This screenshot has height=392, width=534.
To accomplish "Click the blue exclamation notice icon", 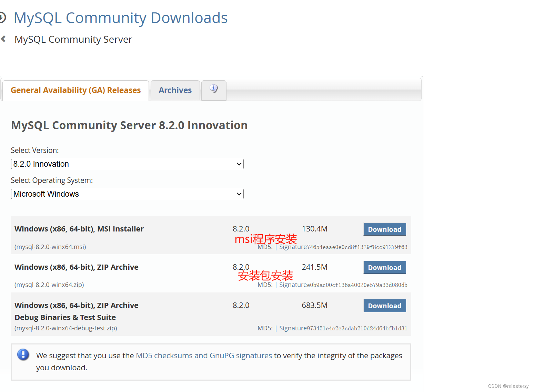I will pyautogui.click(x=23, y=354).
